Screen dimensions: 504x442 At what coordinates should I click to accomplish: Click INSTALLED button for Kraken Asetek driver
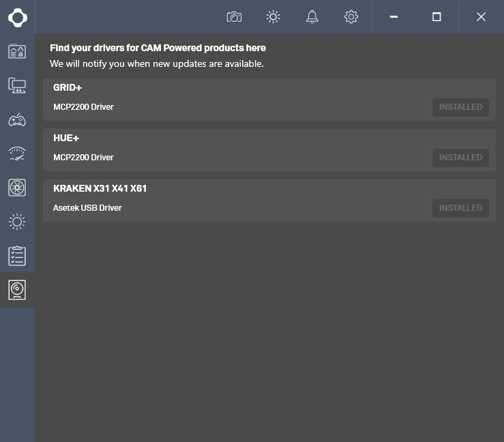[x=460, y=208]
